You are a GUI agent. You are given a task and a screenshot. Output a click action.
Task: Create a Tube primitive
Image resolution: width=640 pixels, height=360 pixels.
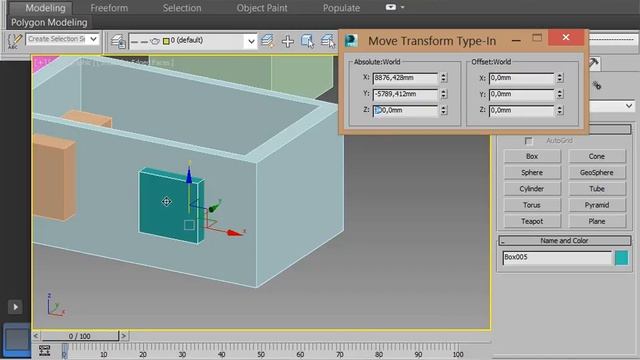pyautogui.click(x=597, y=189)
